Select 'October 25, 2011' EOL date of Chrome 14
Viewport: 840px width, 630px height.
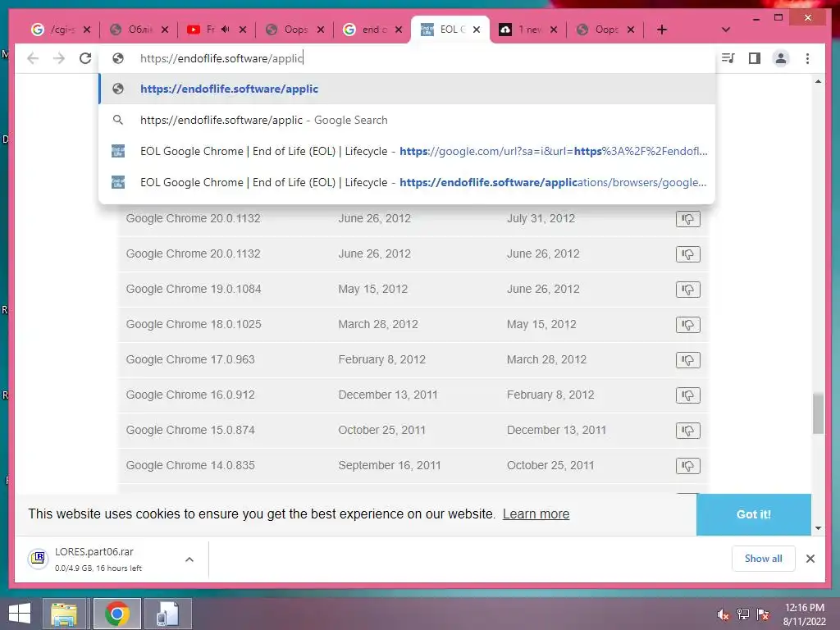click(550, 466)
